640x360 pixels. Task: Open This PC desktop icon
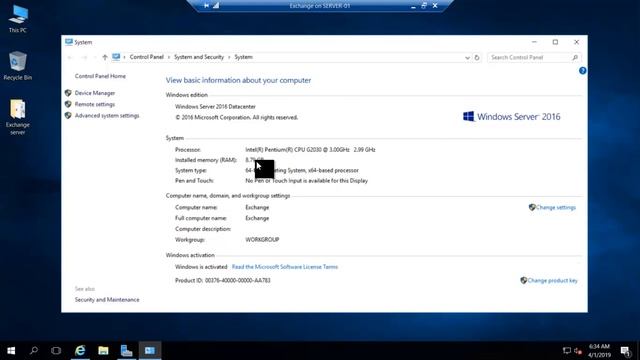[18, 18]
